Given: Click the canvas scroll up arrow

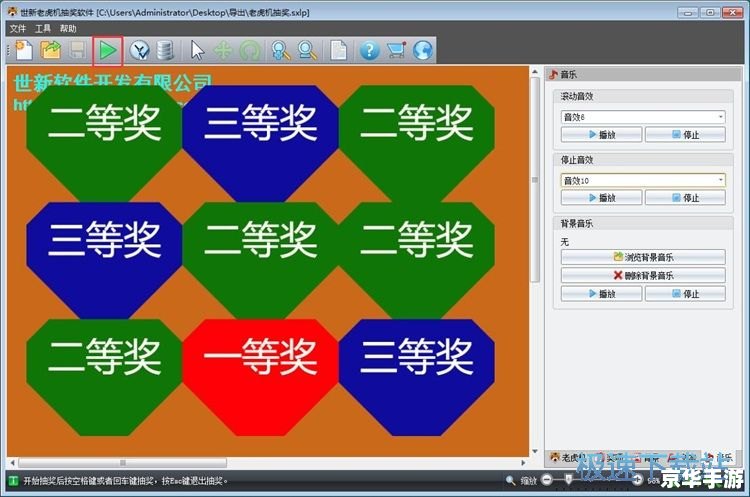Looking at the screenshot, I should tap(535, 72).
